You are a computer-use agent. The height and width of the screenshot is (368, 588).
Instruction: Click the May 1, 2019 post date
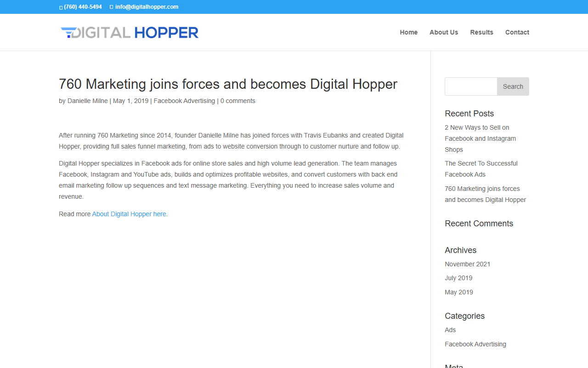coord(131,101)
